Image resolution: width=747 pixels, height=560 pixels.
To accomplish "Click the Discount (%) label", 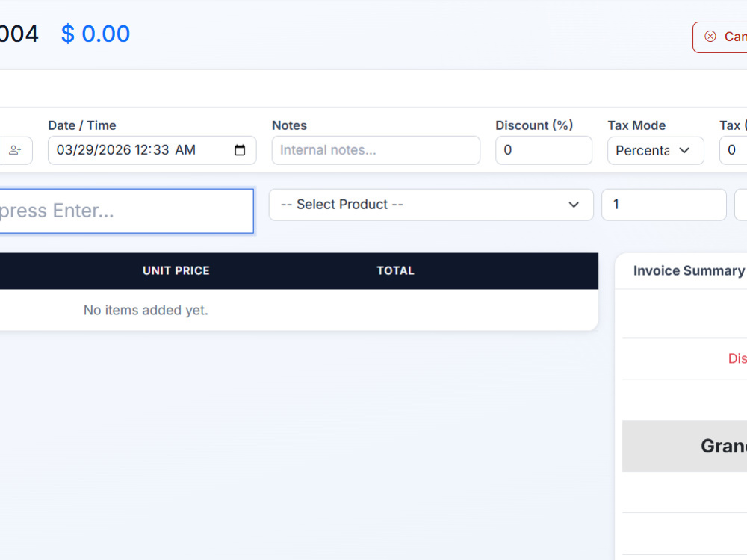I will point(534,125).
